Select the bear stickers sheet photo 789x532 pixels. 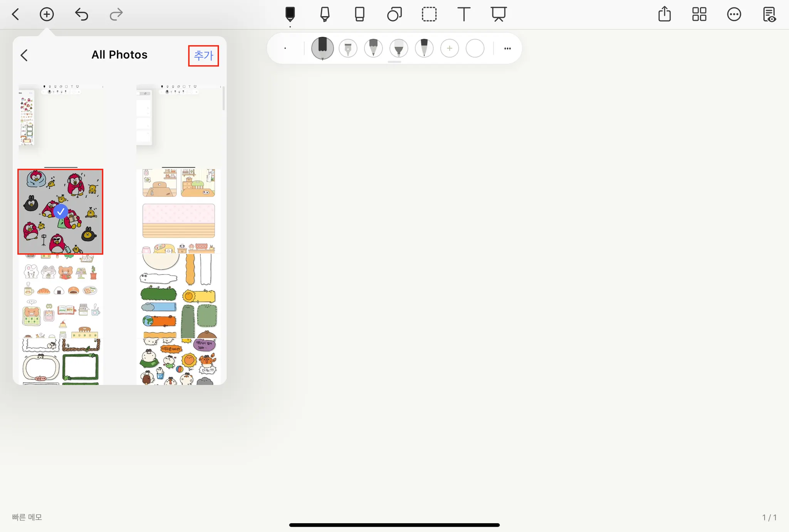pyautogui.click(x=60, y=296)
